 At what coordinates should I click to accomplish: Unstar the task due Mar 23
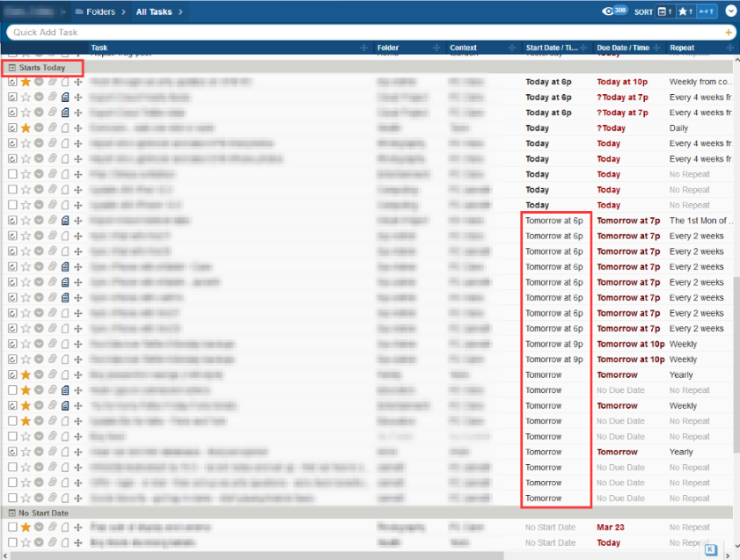pyautogui.click(x=26, y=527)
